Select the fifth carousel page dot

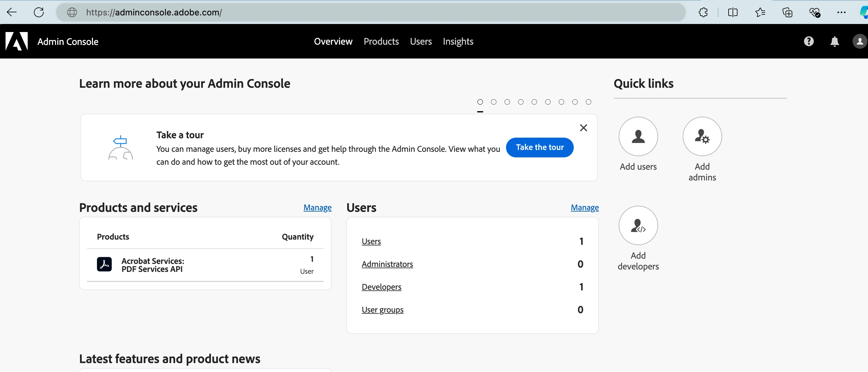534,102
